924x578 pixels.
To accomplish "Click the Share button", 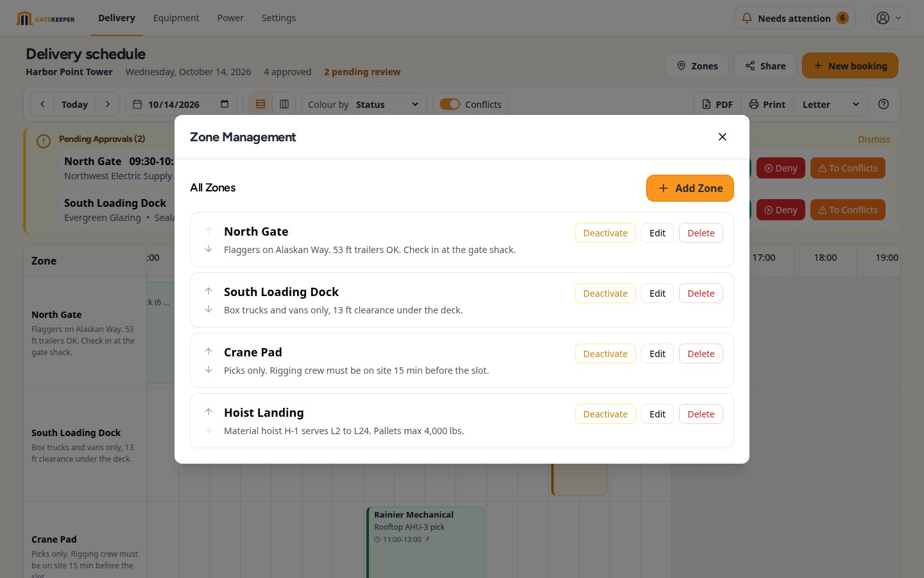I will (x=766, y=66).
